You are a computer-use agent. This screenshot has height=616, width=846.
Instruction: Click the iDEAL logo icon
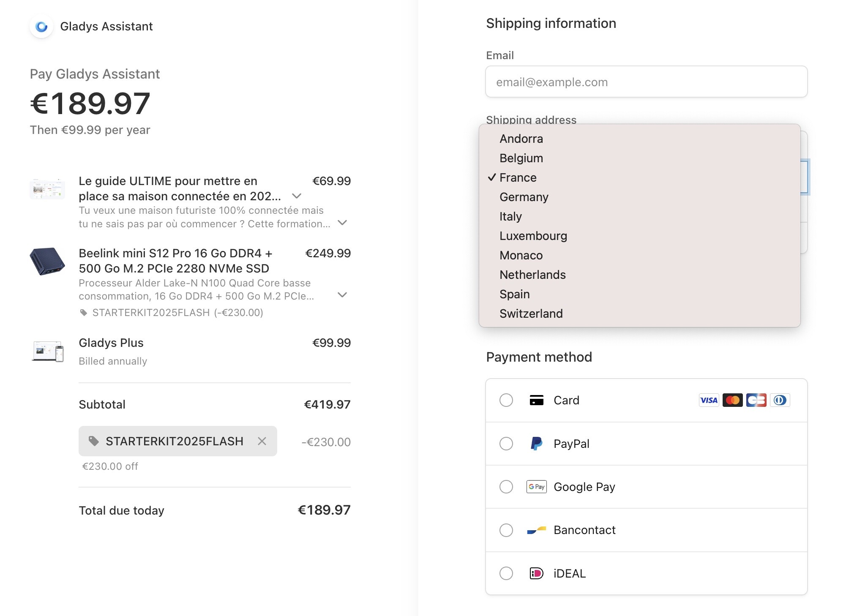536,573
